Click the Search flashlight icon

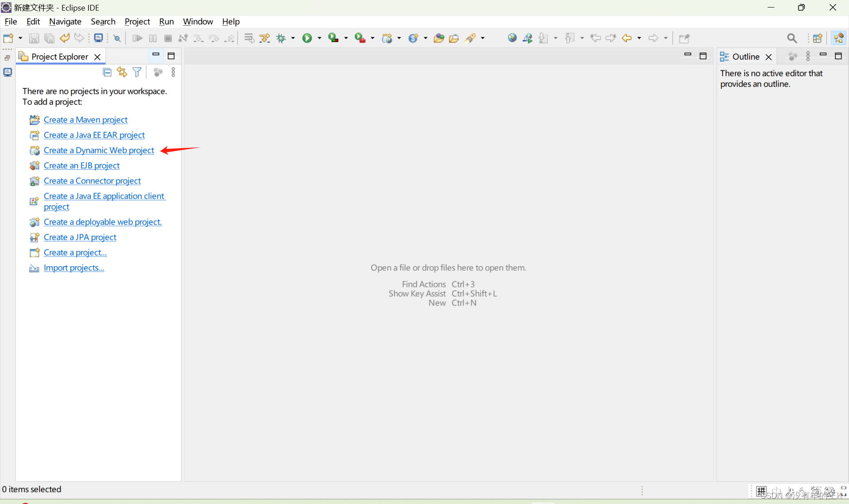(x=471, y=38)
